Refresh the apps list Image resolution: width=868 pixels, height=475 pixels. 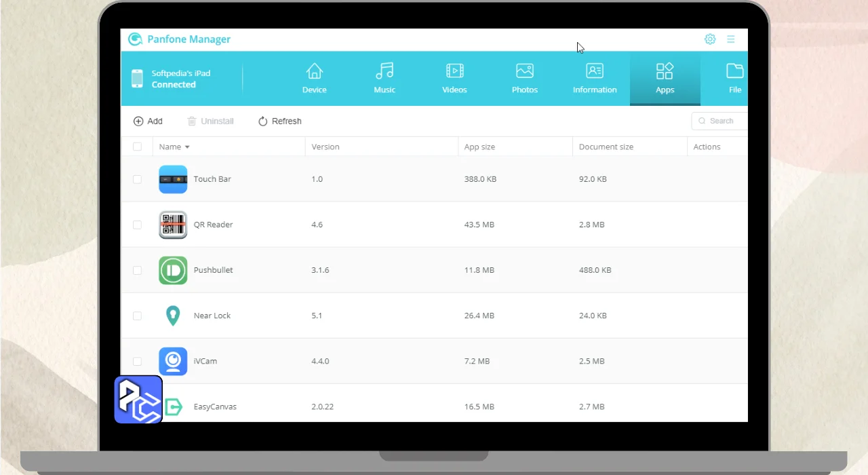(x=279, y=121)
